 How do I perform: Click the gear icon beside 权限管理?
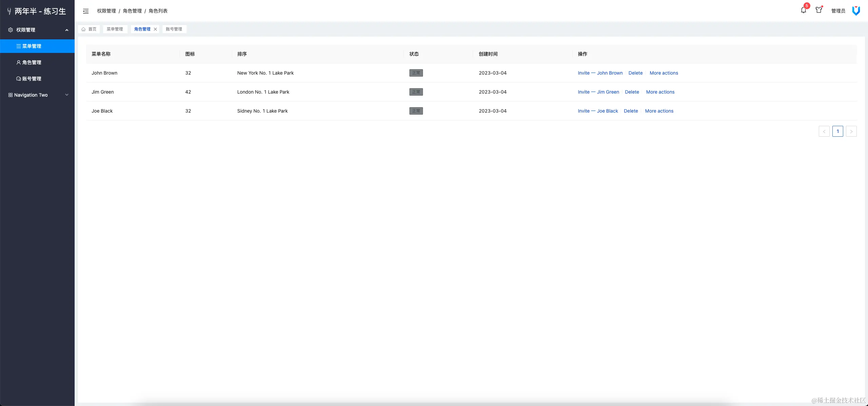click(x=11, y=30)
